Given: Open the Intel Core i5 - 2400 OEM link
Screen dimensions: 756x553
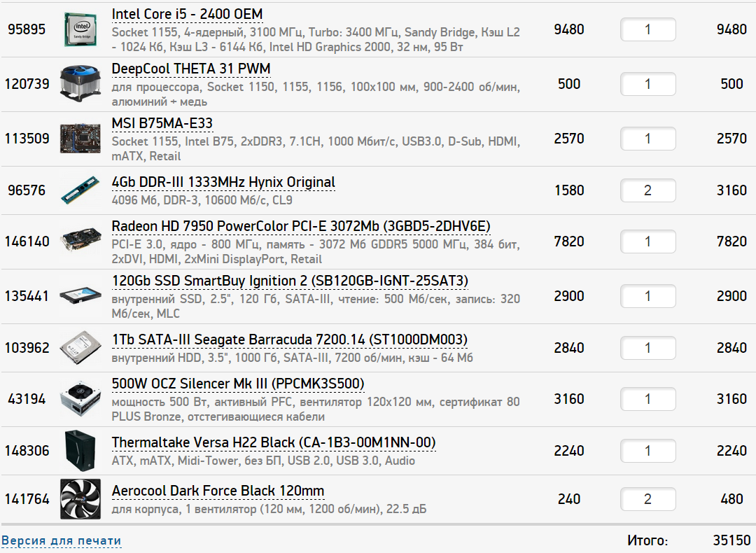Looking at the screenshot, I should (187, 15).
